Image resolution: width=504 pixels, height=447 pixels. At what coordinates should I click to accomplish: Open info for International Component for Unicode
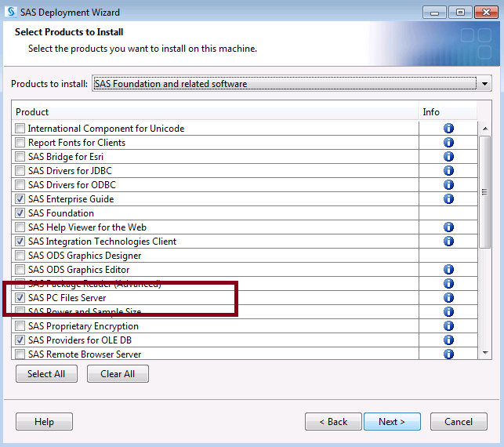click(448, 129)
